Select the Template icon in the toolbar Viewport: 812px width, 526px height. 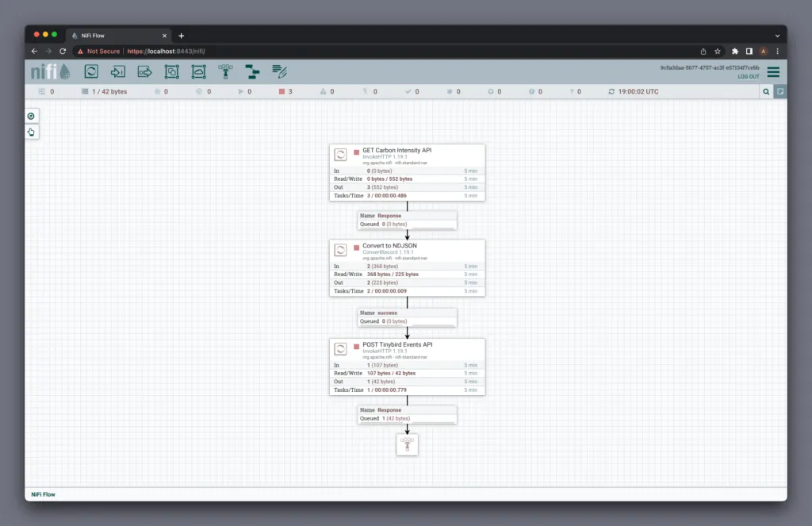click(x=252, y=71)
